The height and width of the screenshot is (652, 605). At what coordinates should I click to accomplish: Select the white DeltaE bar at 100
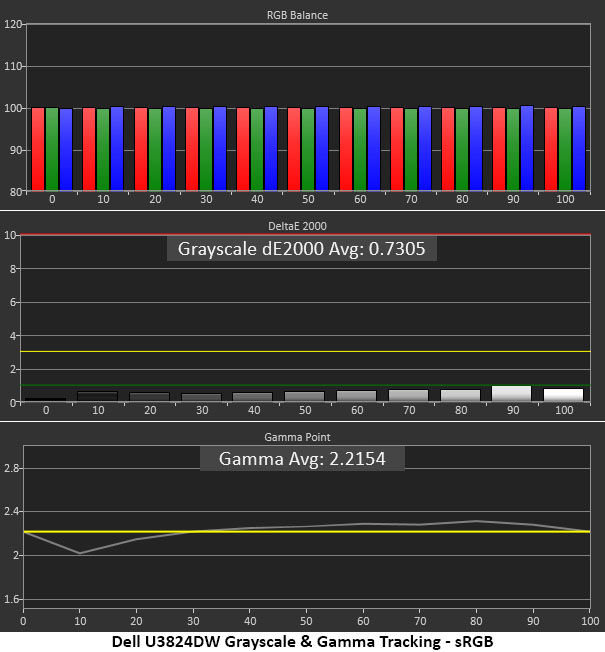[563, 395]
